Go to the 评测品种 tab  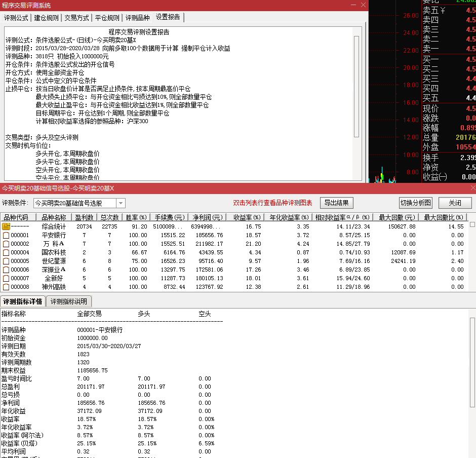137,18
